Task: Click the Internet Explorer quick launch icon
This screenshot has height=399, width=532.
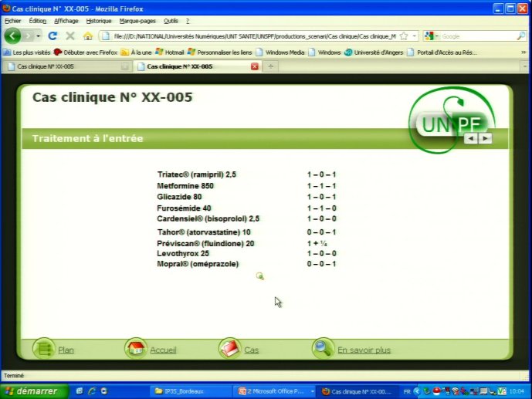Action: click(x=92, y=391)
